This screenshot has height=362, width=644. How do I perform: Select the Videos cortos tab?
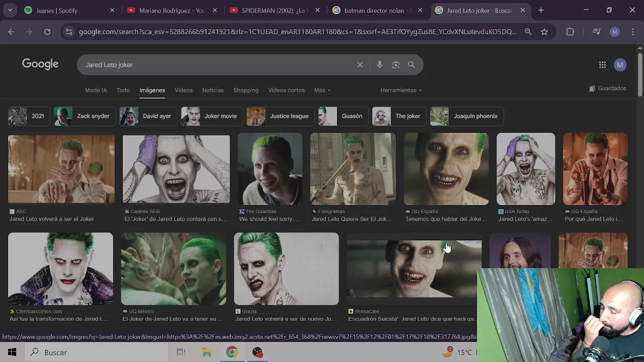click(x=286, y=90)
